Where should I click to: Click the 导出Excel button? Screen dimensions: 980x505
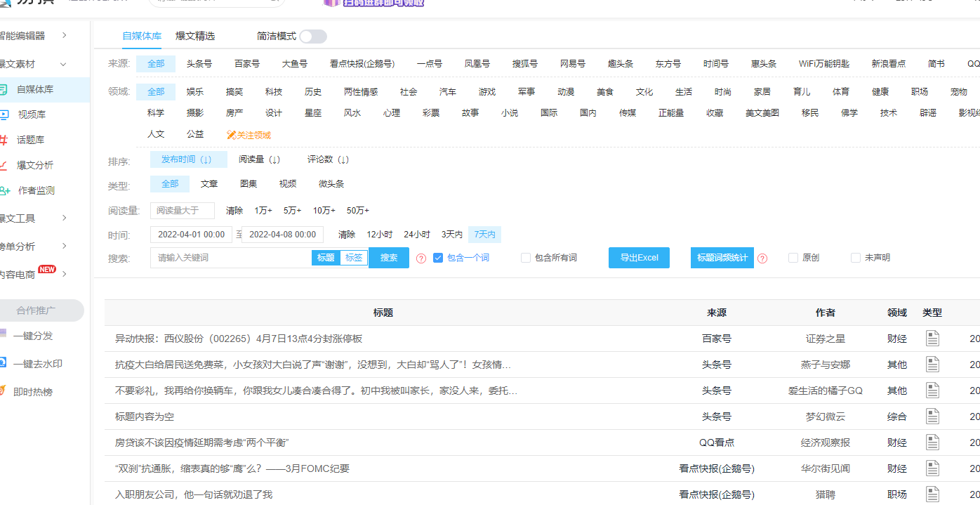638,258
